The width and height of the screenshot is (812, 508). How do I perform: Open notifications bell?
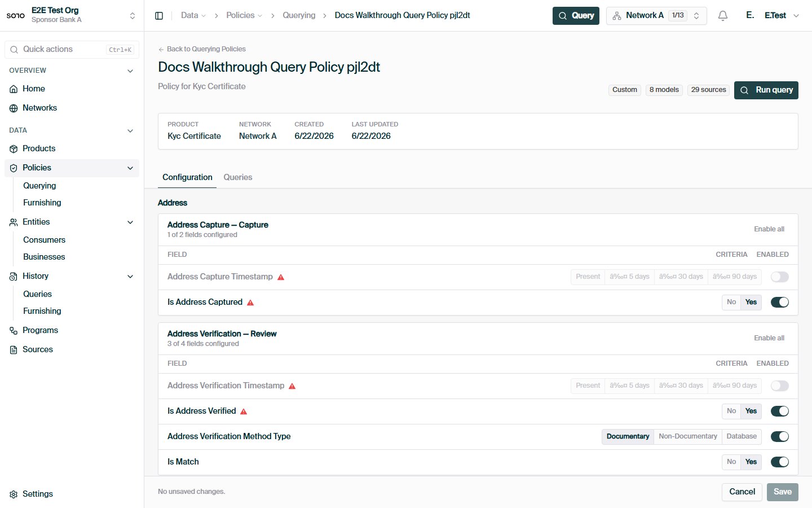(x=723, y=16)
